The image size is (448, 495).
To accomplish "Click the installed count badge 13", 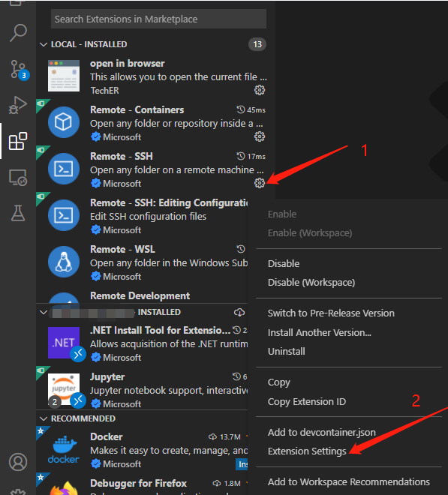I will (257, 44).
